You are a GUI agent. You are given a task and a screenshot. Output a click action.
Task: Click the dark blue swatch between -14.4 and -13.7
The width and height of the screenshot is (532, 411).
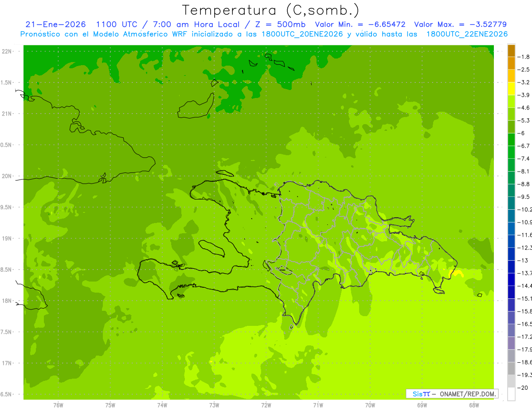point(511,279)
